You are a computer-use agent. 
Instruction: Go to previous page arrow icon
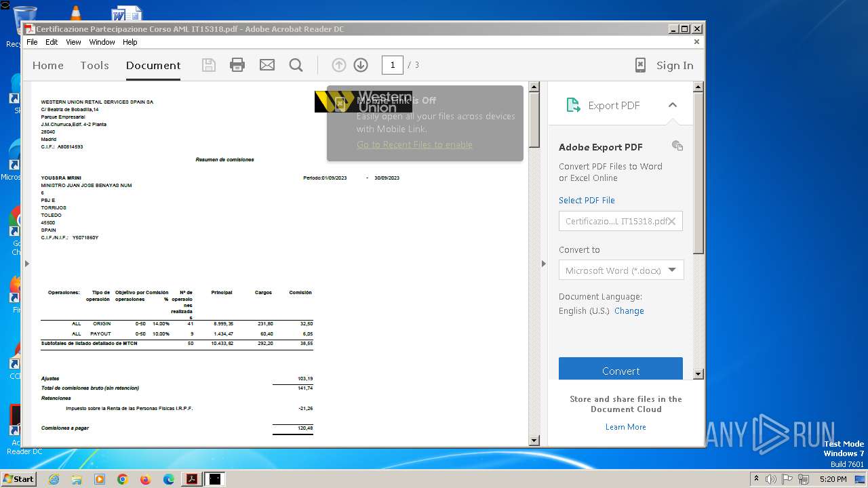point(339,65)
